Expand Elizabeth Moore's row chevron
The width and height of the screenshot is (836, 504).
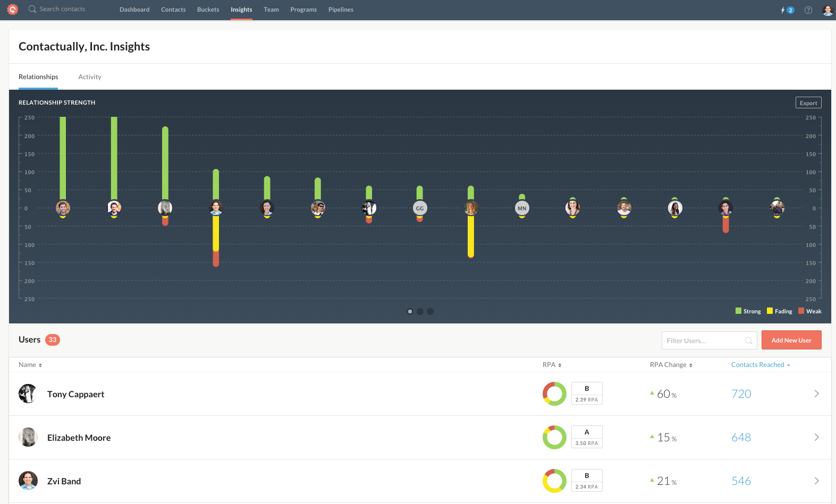pos(817,438)
